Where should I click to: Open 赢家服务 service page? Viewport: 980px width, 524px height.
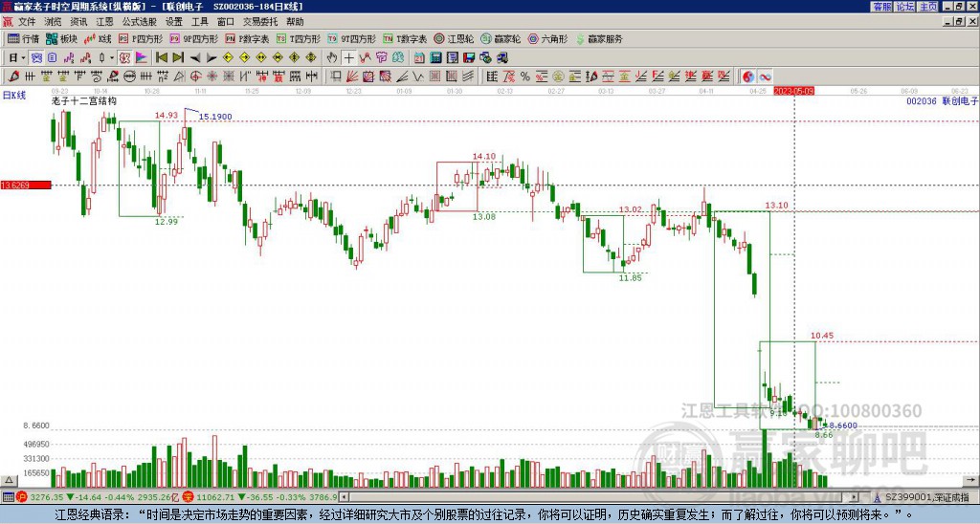pos(599,38)
